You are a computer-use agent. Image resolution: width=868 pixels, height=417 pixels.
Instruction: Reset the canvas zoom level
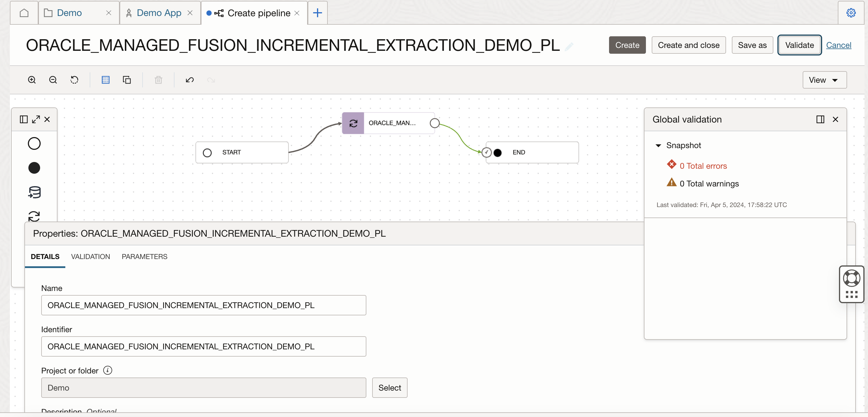[75, 80]
